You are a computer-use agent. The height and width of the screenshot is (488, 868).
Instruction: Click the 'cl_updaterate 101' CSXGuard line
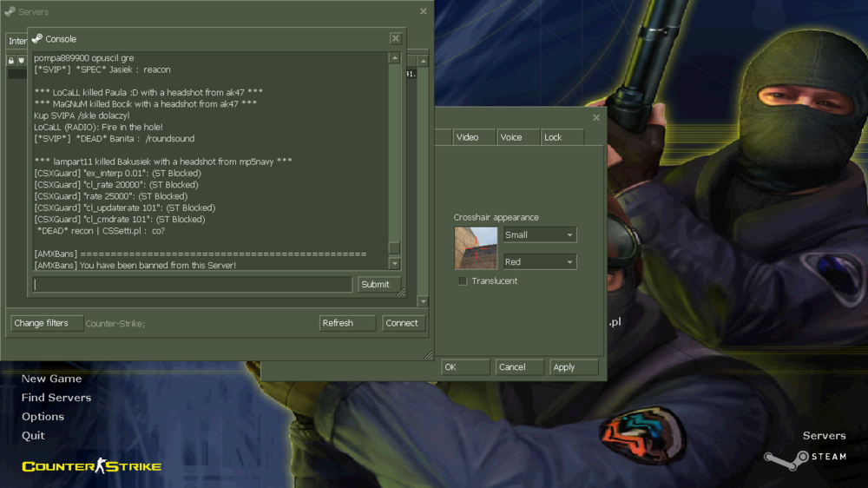124,208
